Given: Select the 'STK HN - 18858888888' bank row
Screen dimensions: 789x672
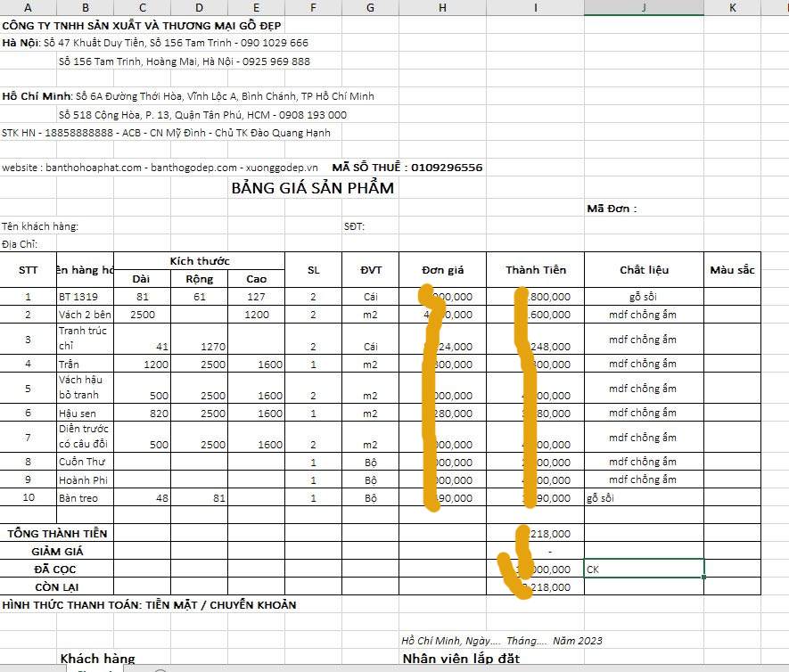Looking at the screenshot, I should pos(166,133).
